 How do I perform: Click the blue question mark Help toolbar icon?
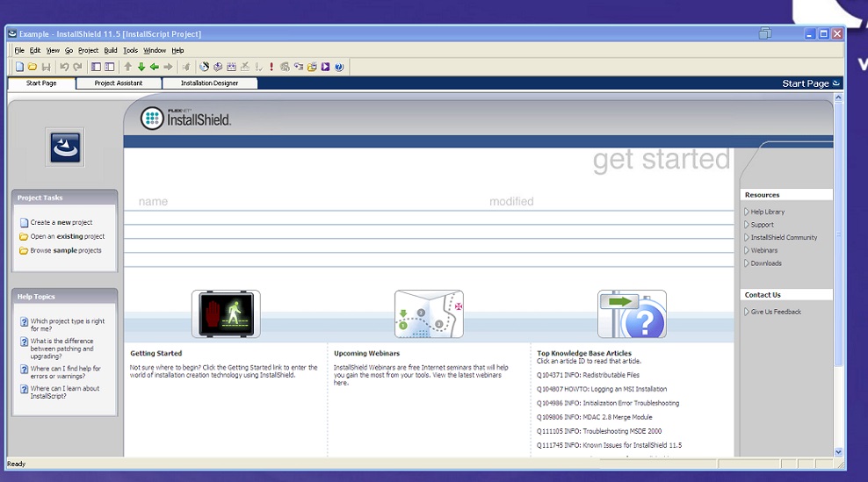[339, 67]
